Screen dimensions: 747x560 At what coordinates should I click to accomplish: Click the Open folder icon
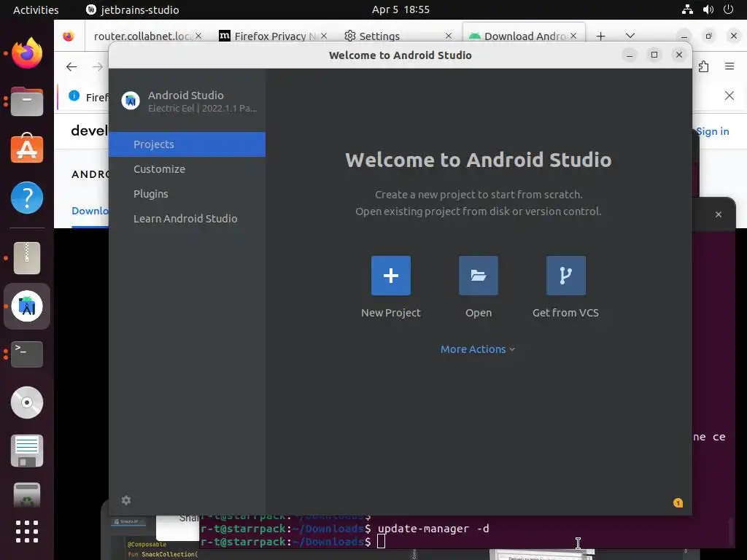tap(479, 275)
